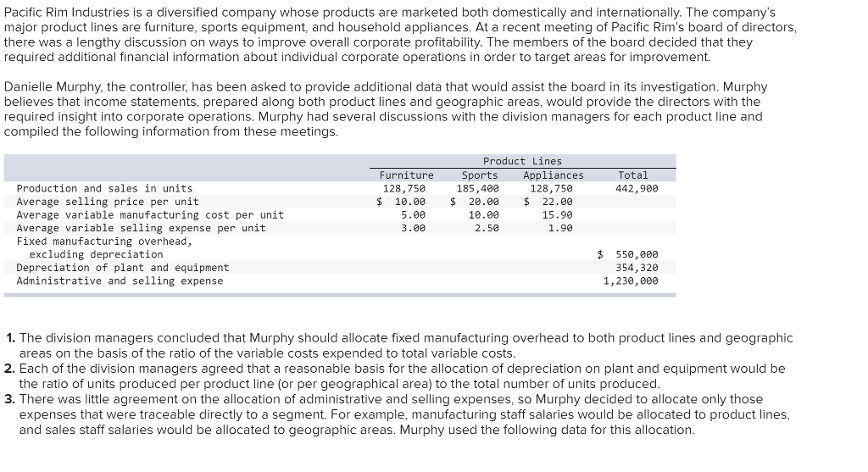Click numbered item 1 about fixed manufacturing overhead
Viewport: 868px width, 472px height.
click(398, 345)
